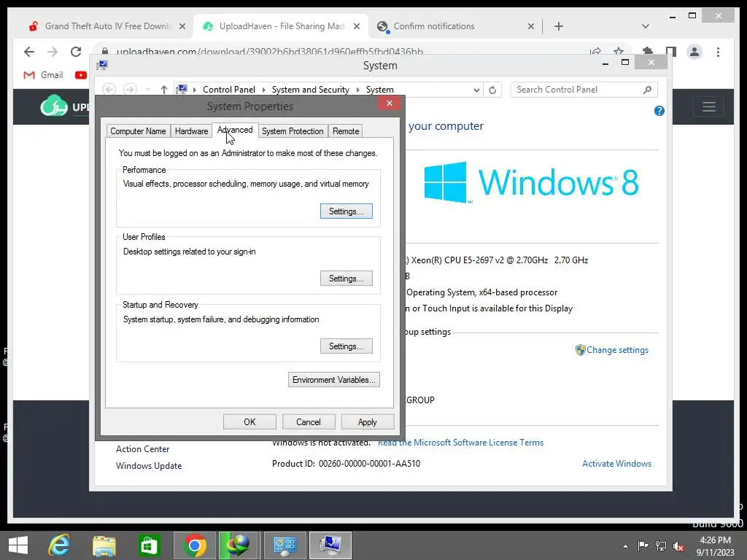Expand the address bar history dropdown
The image size is (747, 560).
click(476, 90)
